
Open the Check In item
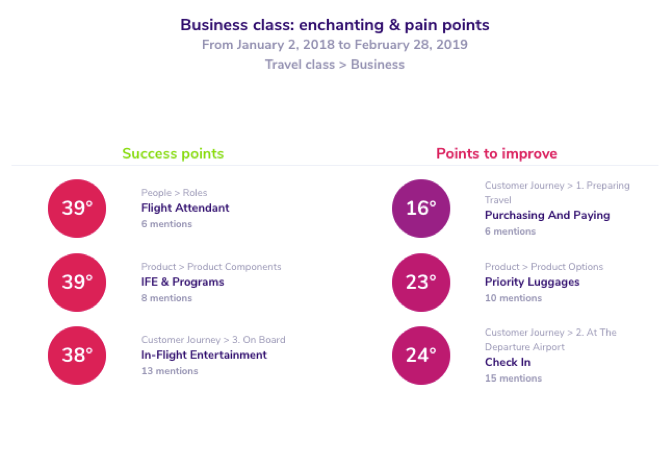(508, 362)
